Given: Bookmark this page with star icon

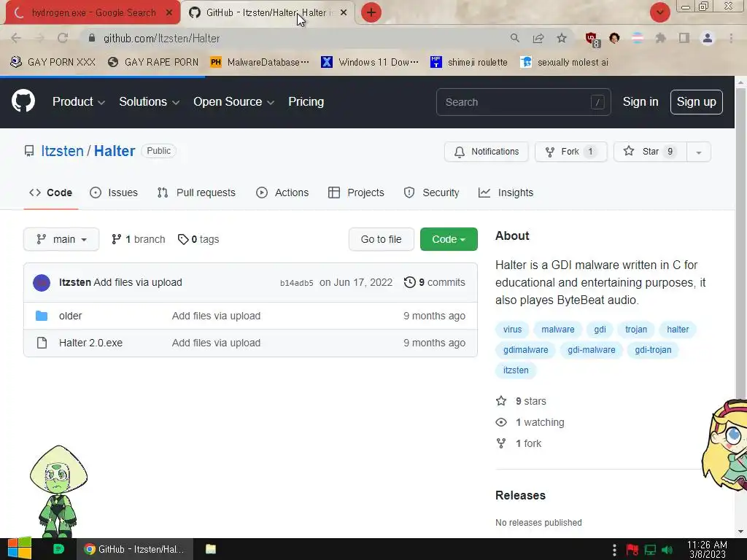Looking at the screenshot, I should (562, 38).
